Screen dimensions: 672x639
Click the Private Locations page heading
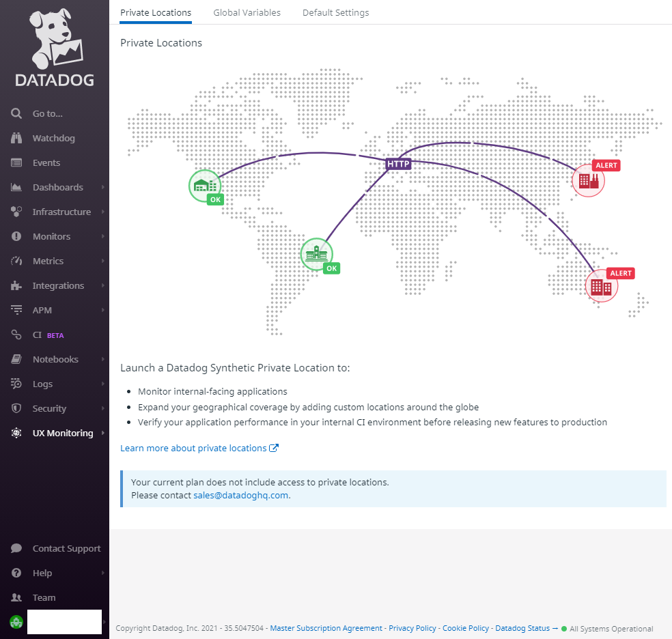(160, 43)
